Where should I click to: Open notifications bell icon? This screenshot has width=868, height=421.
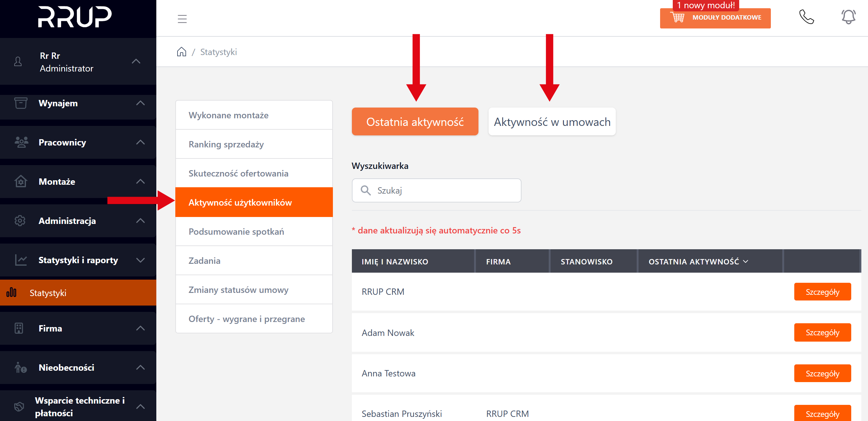(x=848, y=17)
